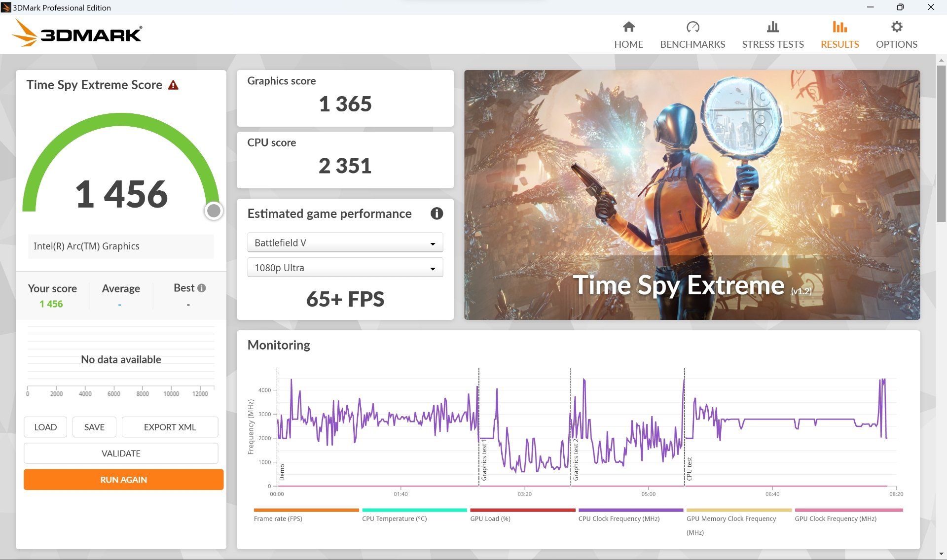This screenshot has height=560, width=947.
Task: Click the info icon beside Best
Action: pos(201,288)
